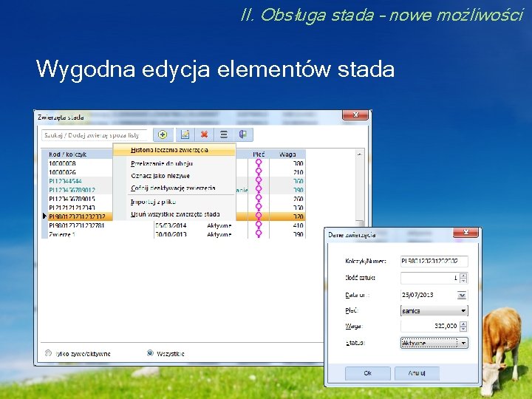Click date 05/03/2014 in the table
The width and height of the screenshot is (532, 399).
coord(171,225)
